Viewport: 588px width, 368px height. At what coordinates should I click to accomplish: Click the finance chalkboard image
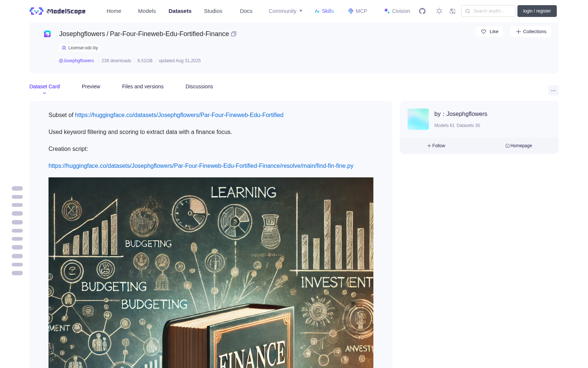pos(211,273)
